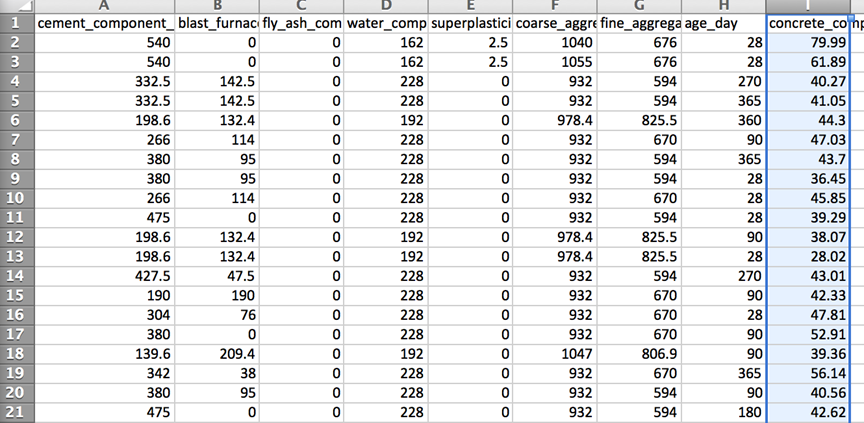The height and width of the screenshot is (423, 864).
Task: Select row 21 by its row number
Action: click(16, 411)
